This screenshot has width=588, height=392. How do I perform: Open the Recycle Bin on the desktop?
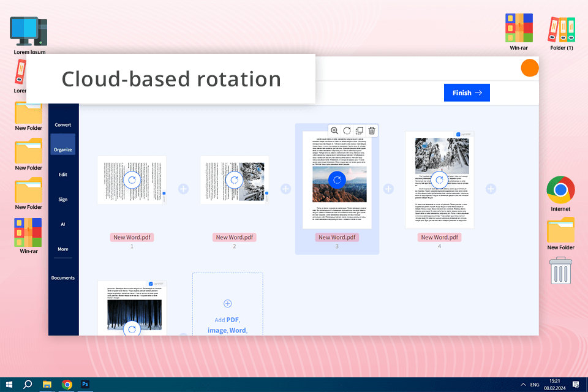[x=560, y=271]
